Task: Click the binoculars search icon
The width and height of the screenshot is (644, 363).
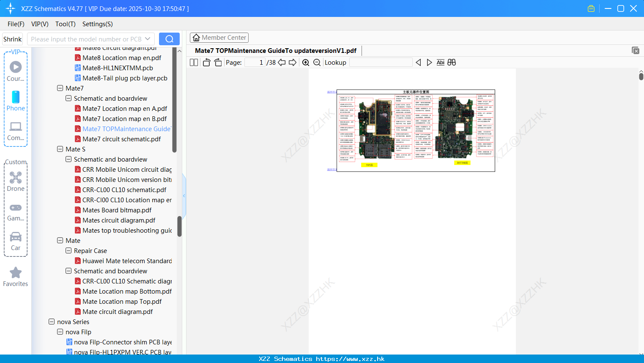Action: (452, 63)
